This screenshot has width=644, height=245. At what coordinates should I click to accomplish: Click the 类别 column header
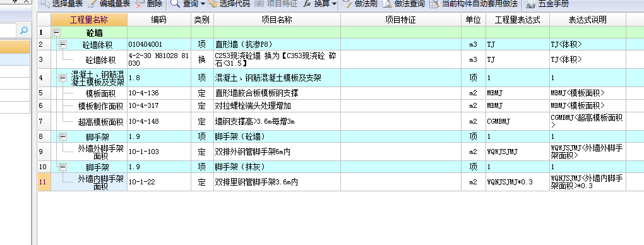pos(202,20)
